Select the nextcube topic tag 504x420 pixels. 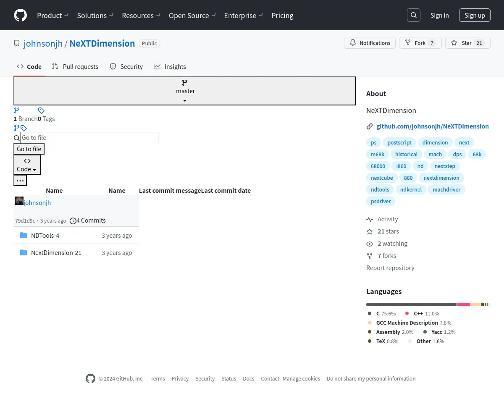[x=382, y=178]
